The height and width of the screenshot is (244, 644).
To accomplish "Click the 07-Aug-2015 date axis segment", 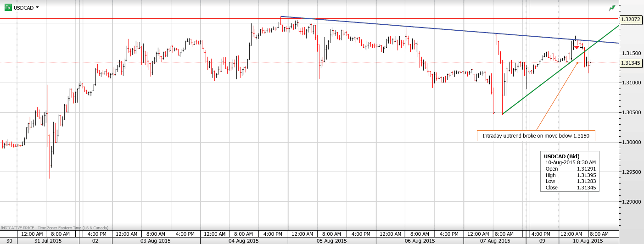I will (x=494, y=240).
